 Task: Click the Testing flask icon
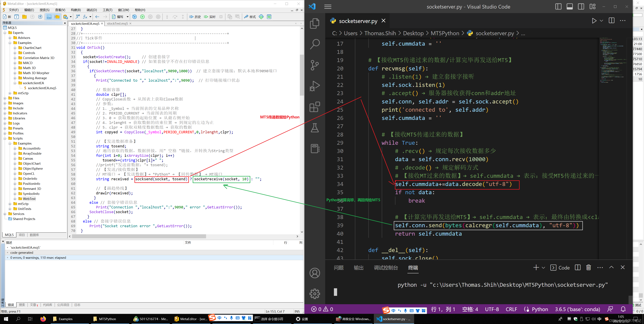314,128
